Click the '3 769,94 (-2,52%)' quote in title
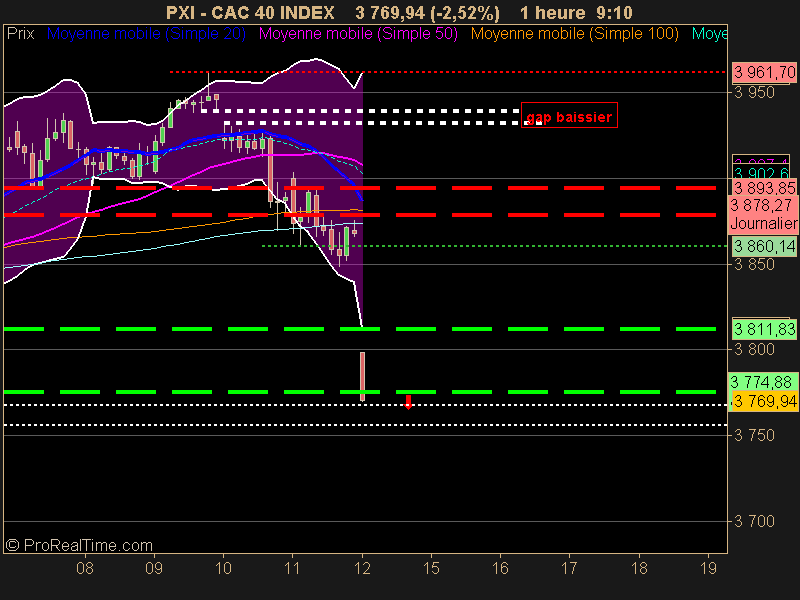 [428, 13]
